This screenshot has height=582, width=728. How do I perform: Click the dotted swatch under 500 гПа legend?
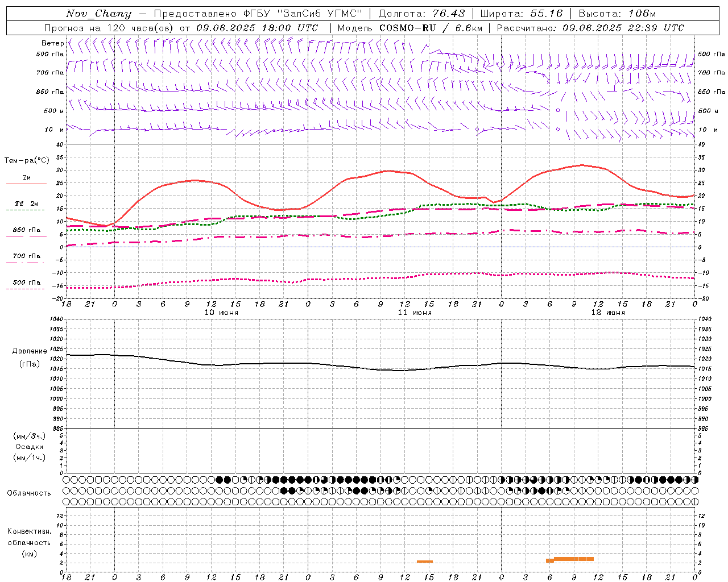[x=25, y=289]
